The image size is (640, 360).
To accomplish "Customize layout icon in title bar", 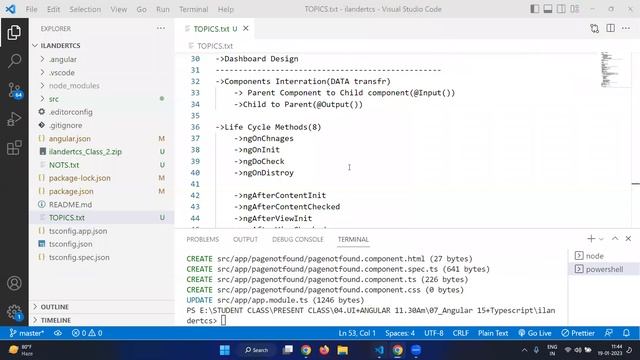I will click(x=575, y=9).
